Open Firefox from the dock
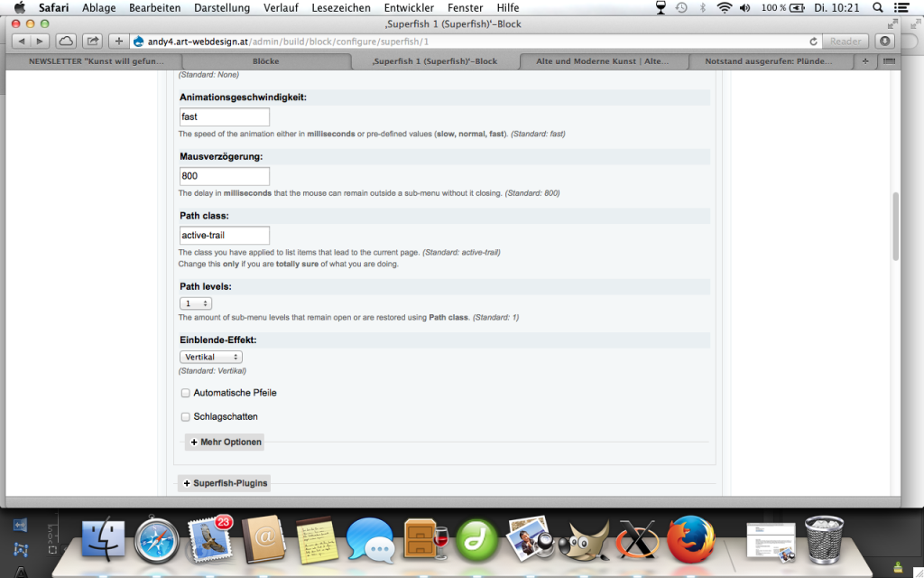This screenshot has height=578, width=924. [x=690, y=539]
